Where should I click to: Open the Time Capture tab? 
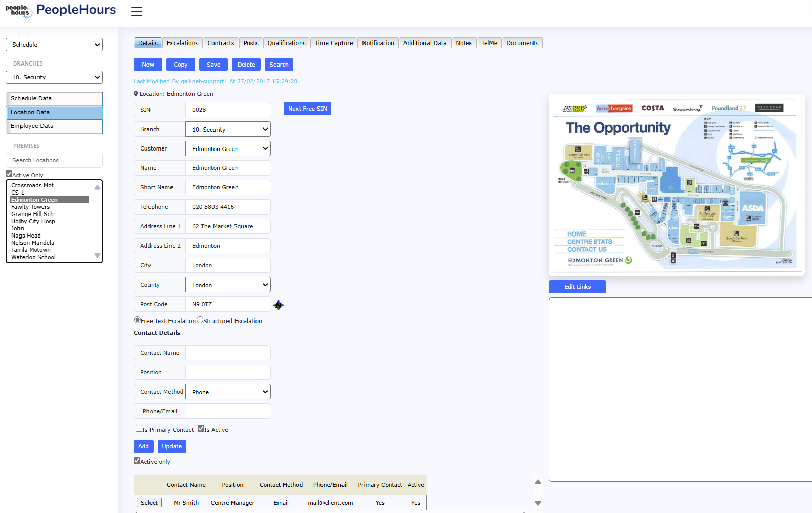[x=333, y=43]
